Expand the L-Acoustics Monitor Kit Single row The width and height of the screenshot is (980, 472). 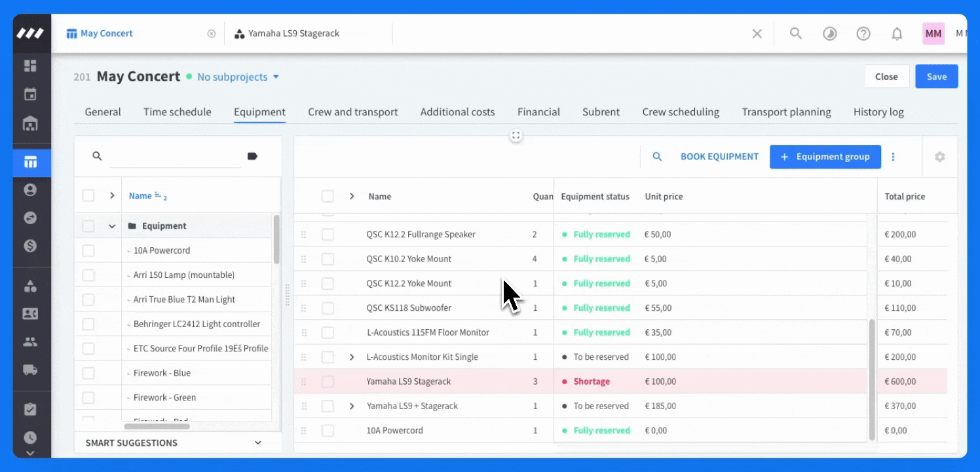click(x=352, y=357)
